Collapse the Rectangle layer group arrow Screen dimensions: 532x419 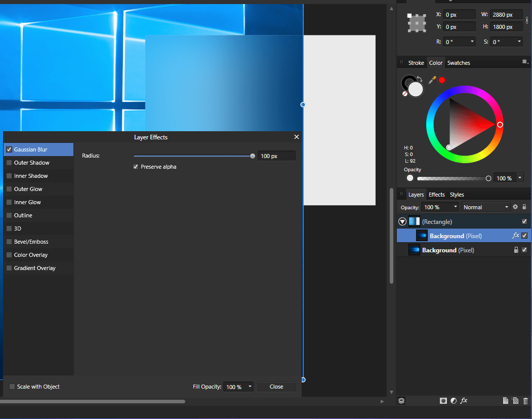(402, 221)
